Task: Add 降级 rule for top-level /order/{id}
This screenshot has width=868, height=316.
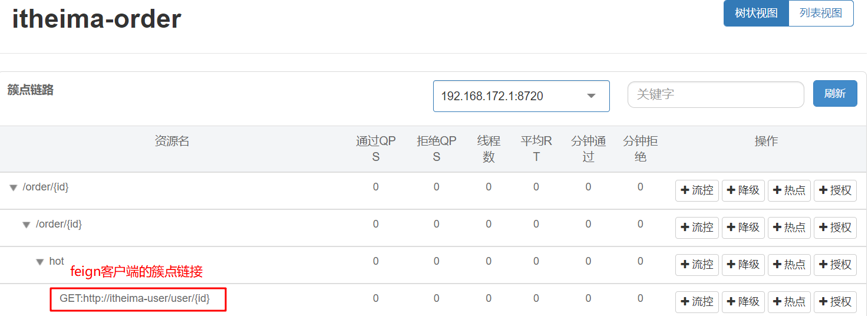Action: (743, 190)
